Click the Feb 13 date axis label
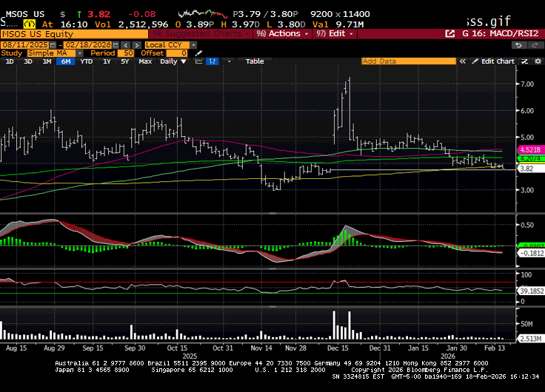This screenshot has width=545, height=392. coord(494,348)
